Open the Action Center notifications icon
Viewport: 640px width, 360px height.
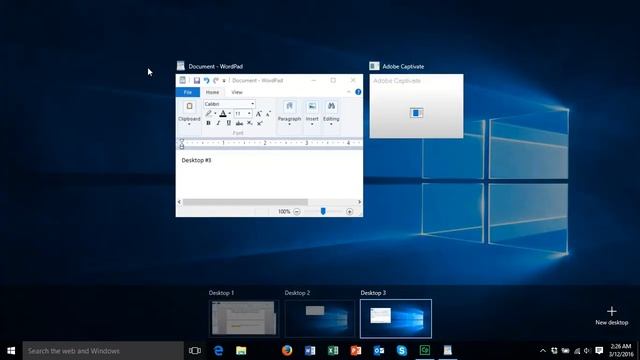tap(599, 351)
